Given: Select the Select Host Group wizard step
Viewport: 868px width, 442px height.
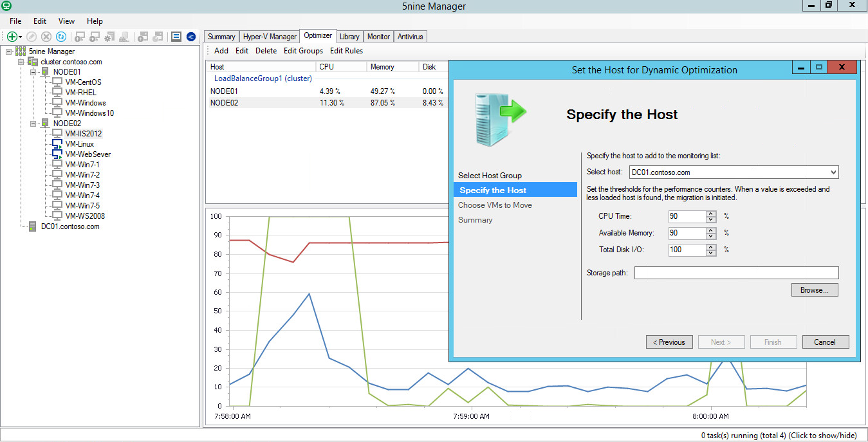Looking at the screenshot, I should [490, 176].
